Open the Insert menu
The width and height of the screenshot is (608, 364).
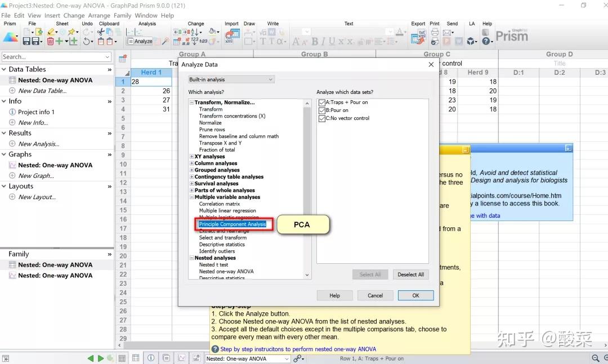pyautogui.click(x=52, y=16)
